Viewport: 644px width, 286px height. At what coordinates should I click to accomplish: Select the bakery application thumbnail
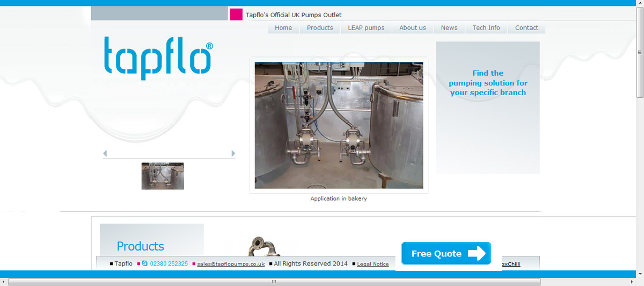(163, 176)
